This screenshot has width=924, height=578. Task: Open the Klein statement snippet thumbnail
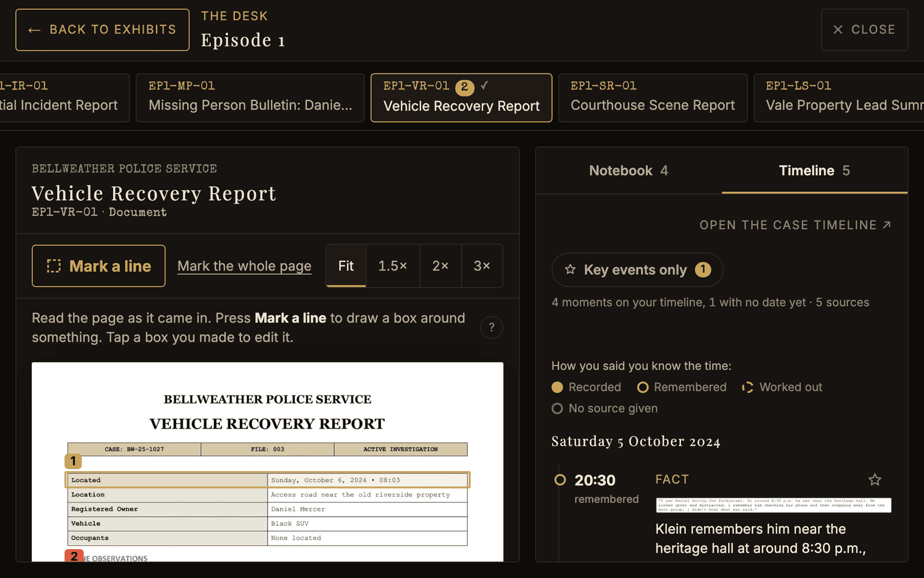coord(773,505)
